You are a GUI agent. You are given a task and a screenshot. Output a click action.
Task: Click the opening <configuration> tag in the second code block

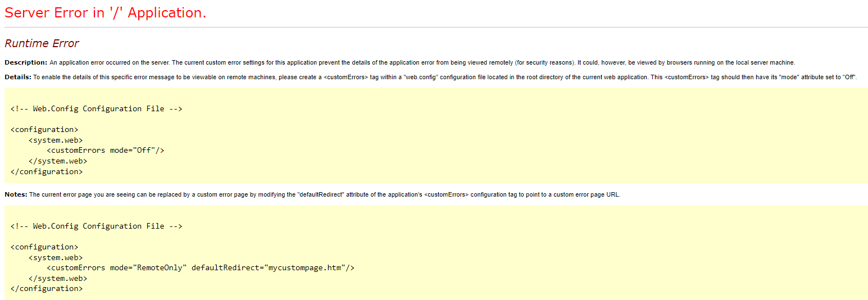pyautogui.click(x=44, y=247)
